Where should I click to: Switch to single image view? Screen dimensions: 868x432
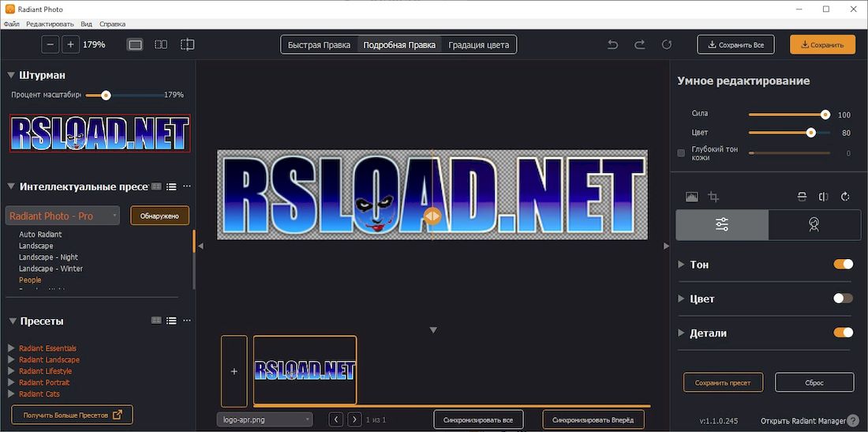(135, 45)
